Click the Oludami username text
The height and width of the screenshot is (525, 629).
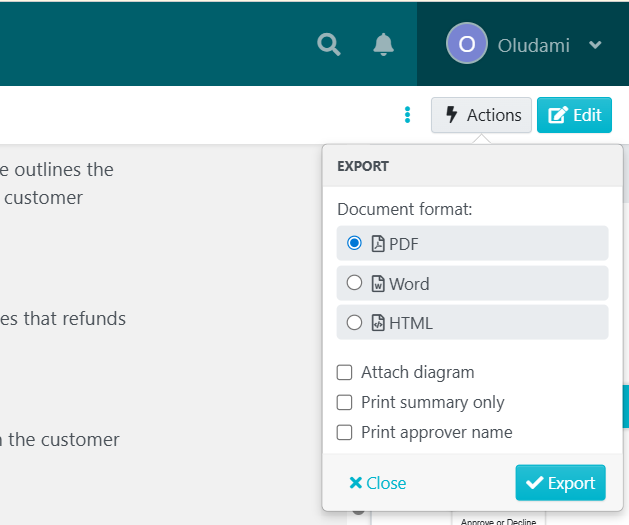coord(533,45)
